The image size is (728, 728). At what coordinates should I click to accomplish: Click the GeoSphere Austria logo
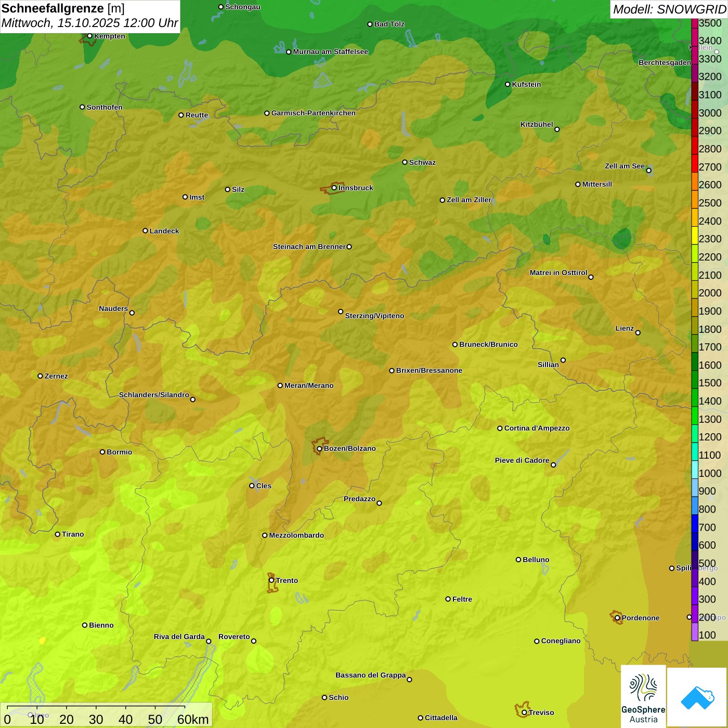click(643, 696)
